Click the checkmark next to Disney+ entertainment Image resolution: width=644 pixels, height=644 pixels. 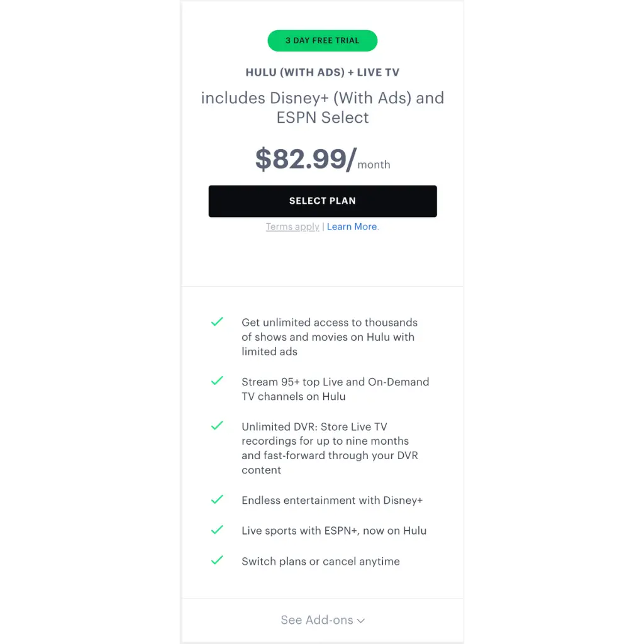[x=217, y=500]
